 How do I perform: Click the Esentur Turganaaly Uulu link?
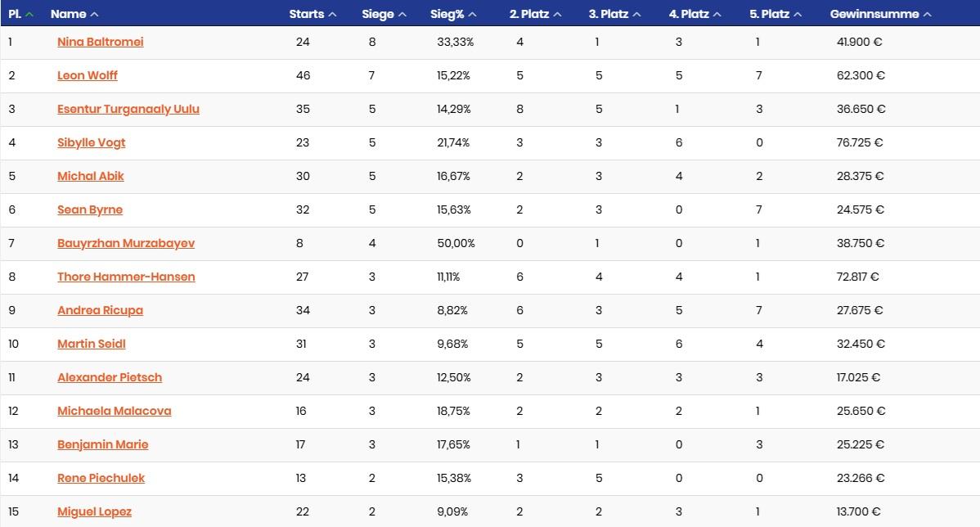128,109
